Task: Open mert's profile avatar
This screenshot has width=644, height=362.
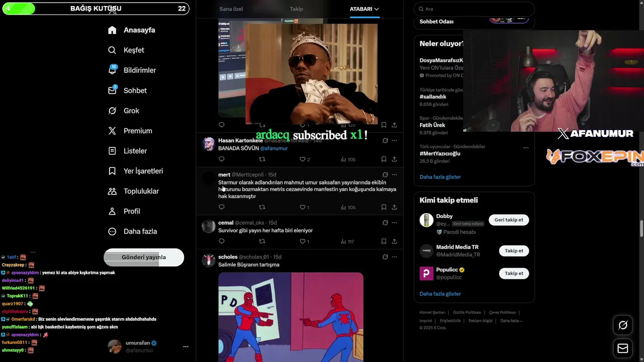Action: 209,178
